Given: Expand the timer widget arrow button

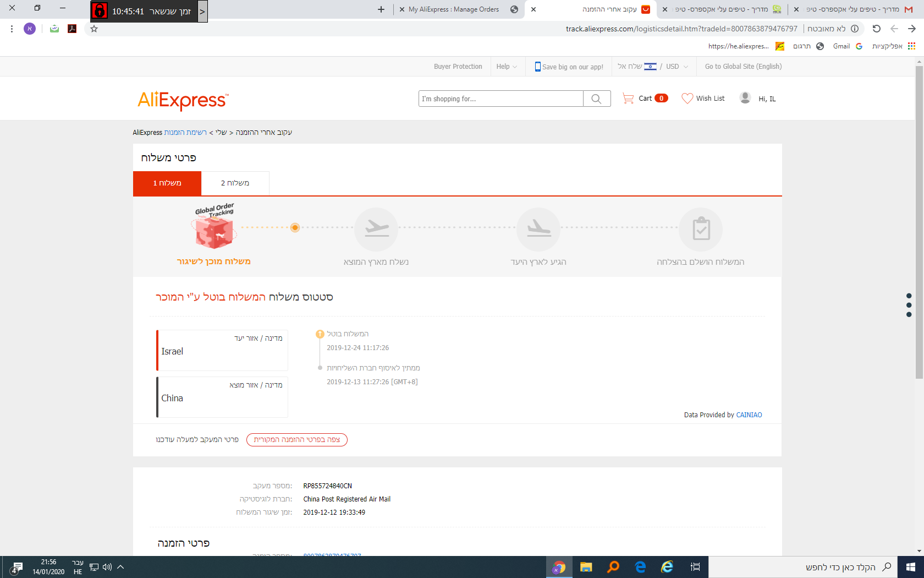Looking at the screenshot, I should (202, 11).
